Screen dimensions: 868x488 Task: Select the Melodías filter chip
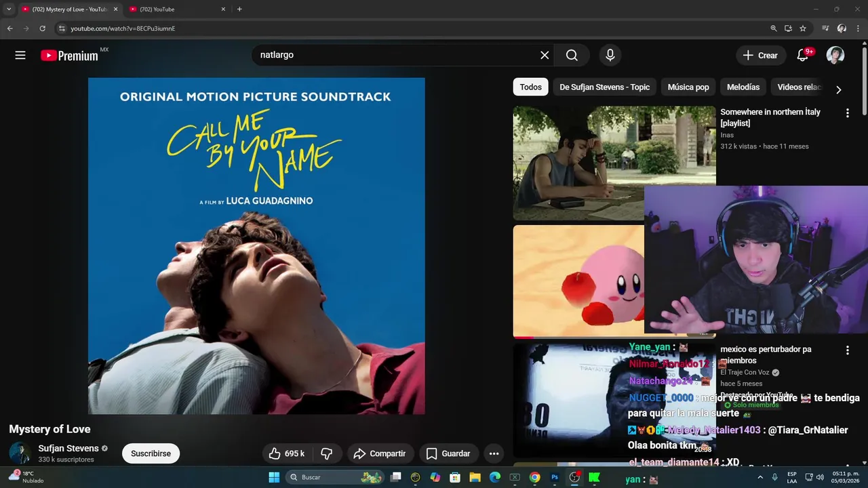[x=743, y=87]
